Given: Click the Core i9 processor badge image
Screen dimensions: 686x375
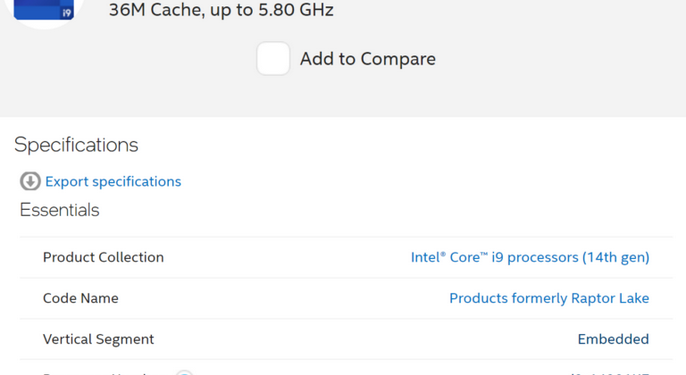Looking at the screenshot, I should 44,10.
